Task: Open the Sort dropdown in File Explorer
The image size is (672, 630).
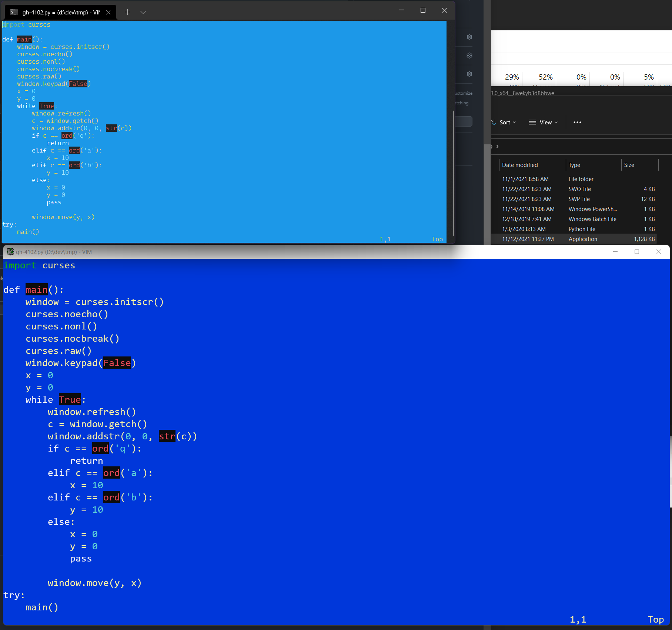Action: tap(505, 122)
